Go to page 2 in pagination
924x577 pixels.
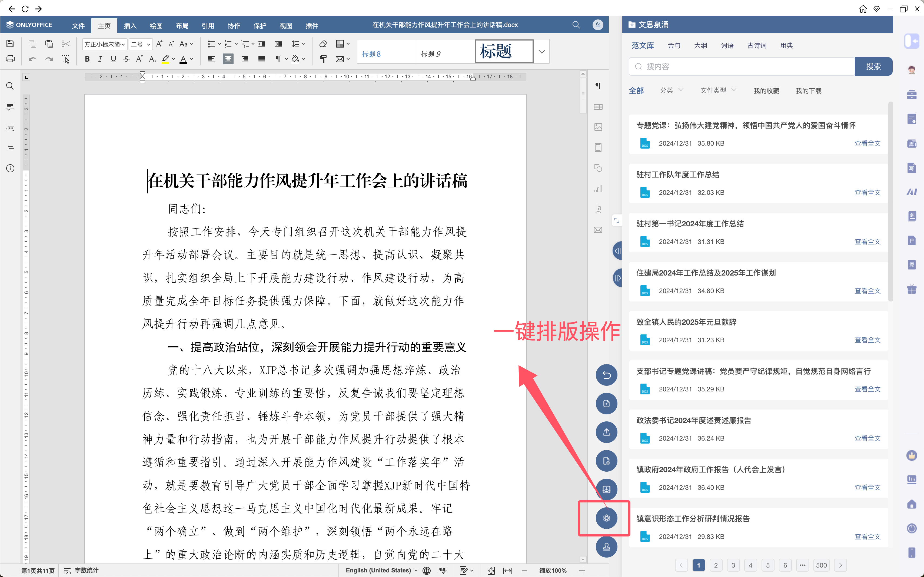(716, 565)
